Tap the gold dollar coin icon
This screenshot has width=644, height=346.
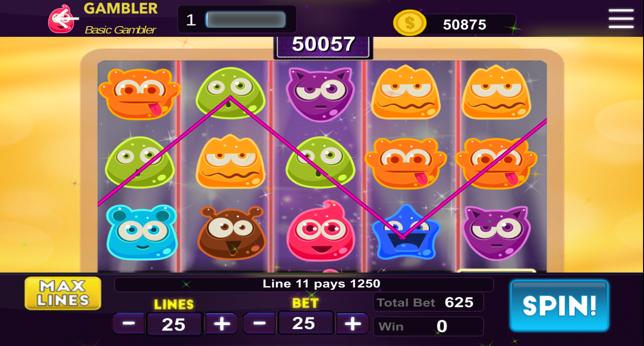point(410,23)
